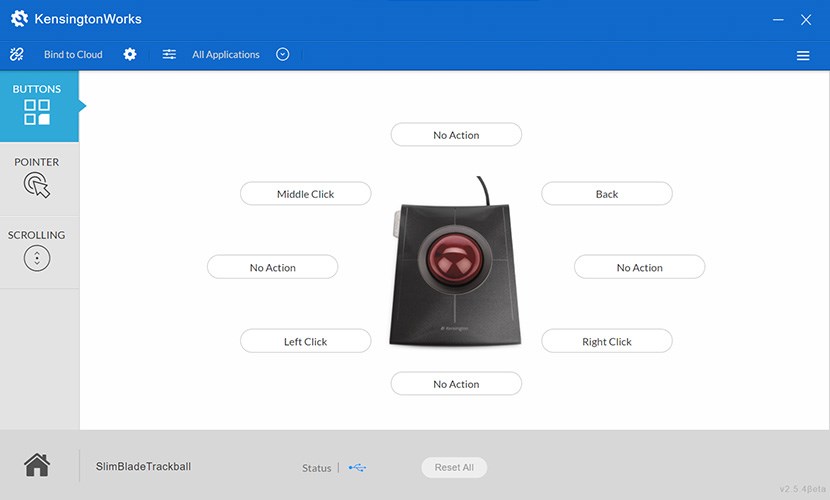
Task: Click the USB connection status icon
Action: (358, 468)
